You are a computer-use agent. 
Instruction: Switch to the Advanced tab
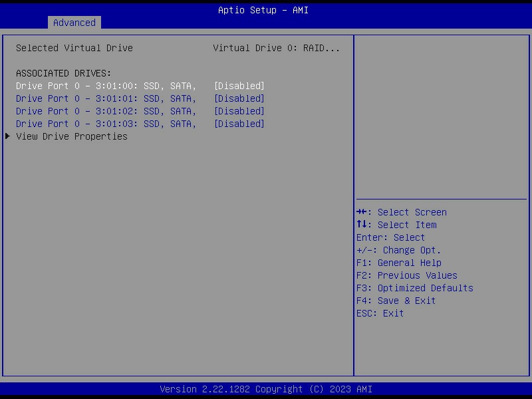coord(74,23)
